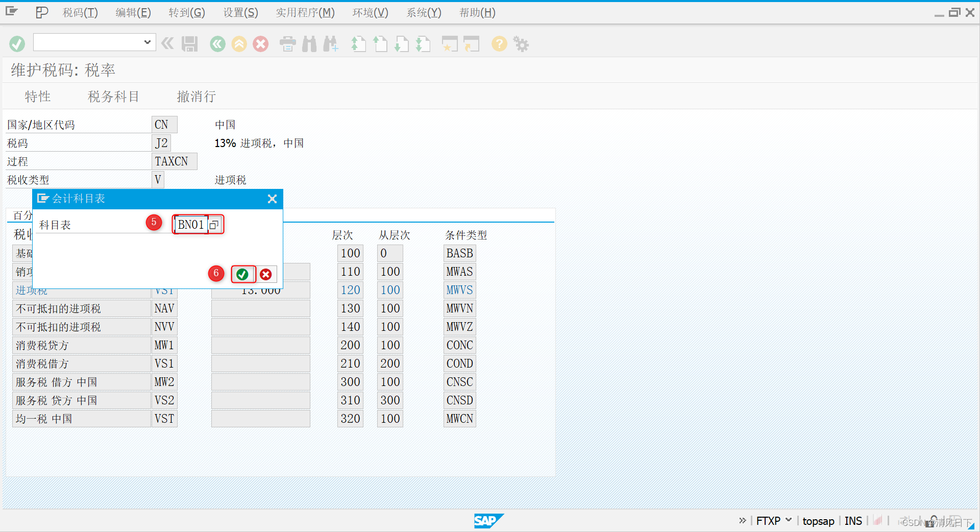
Task: Open the Print icon in the toolbar
Action: tap(287, 44)
